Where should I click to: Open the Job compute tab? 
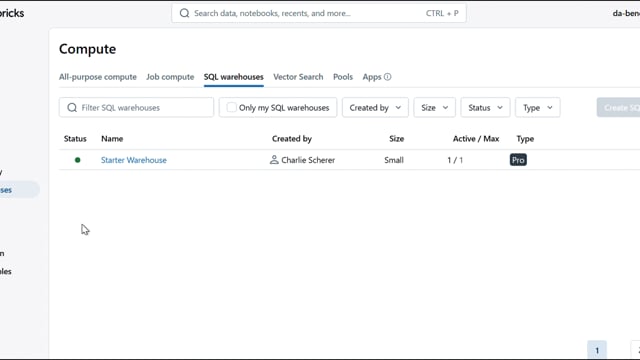170,77
